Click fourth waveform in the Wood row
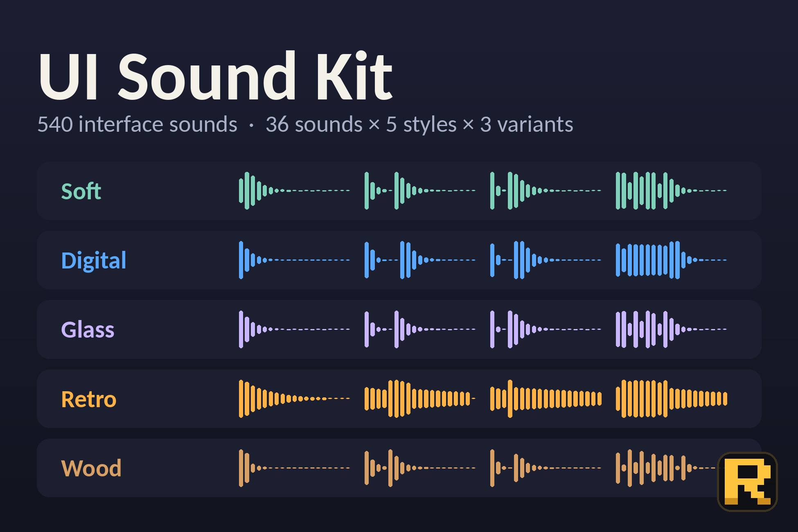Image resolution: width=798 pixels, height=532 pixels. tap(667, 468)
